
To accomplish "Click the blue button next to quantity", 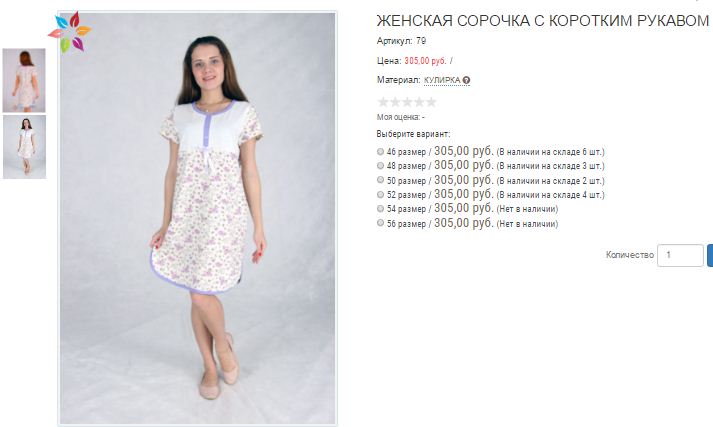I will tap(710, 255).
